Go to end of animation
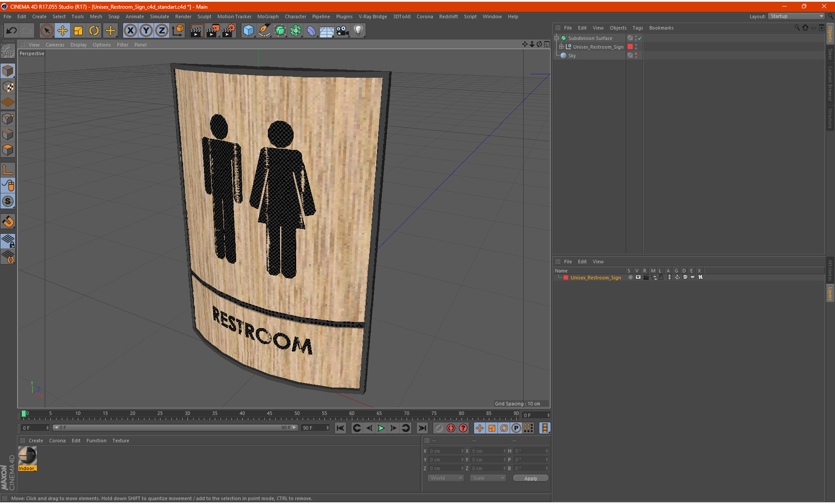 [422, 428]
